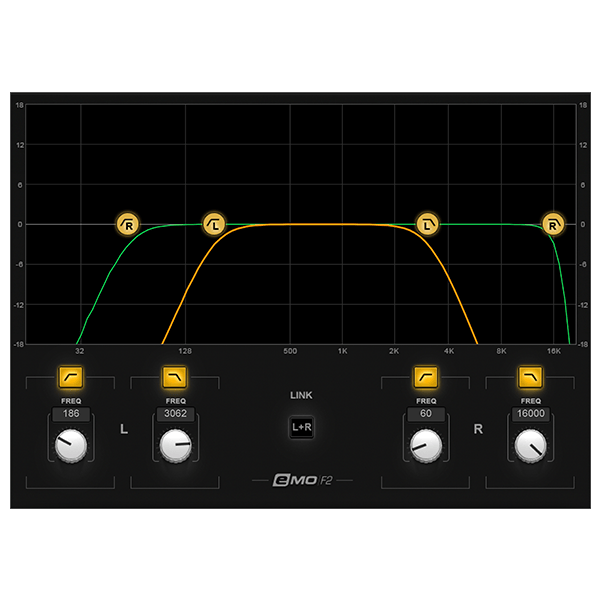Click the L low-pass frequency knob
The image size is (600, 600).
[x=175, y=446]
